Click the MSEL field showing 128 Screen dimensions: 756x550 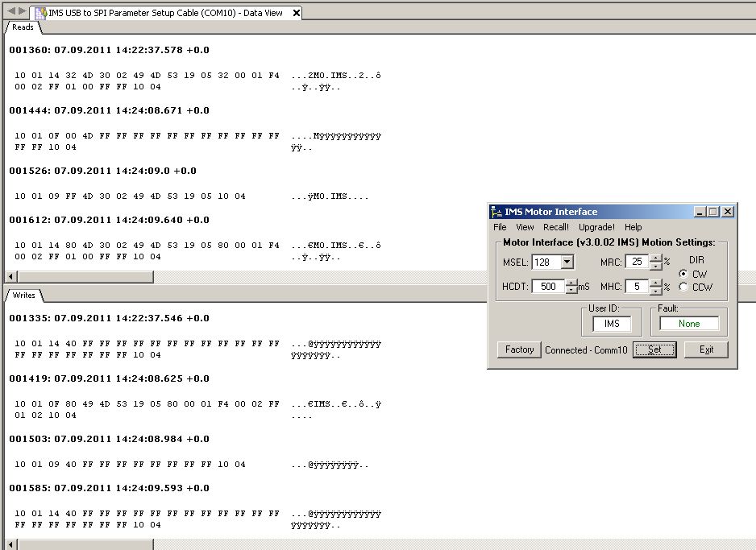546,262
